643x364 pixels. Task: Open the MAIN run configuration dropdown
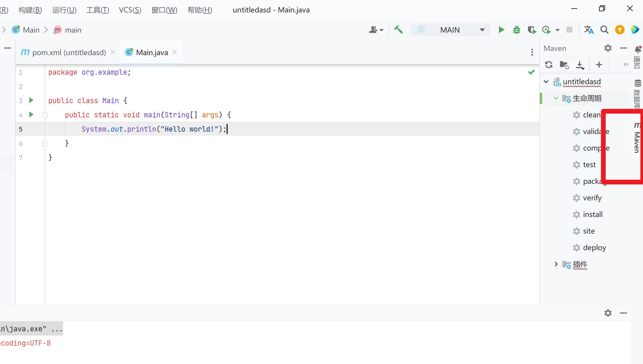click(x=450, y=30)
